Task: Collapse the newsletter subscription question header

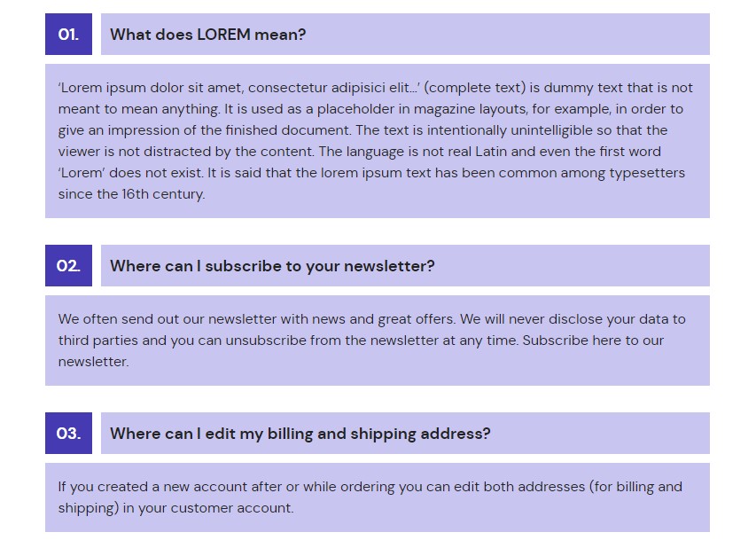Action: (405, 266)
